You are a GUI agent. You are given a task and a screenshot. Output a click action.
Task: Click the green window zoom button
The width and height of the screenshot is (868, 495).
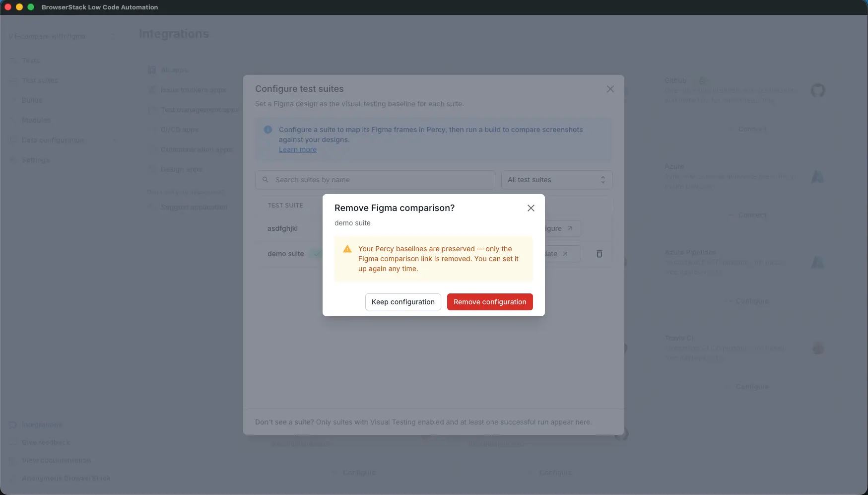pos(31,7)
